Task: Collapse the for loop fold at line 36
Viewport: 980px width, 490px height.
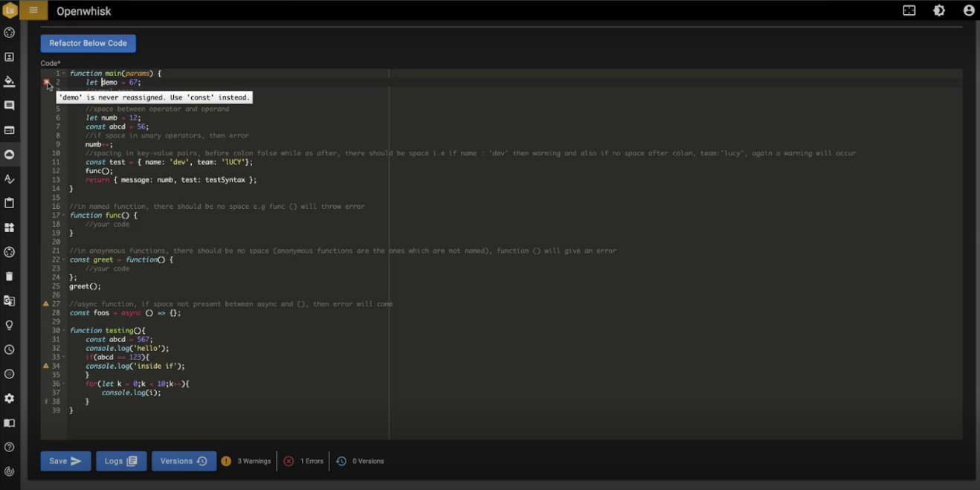Action: pyautogui.click(x=64, y=384)
